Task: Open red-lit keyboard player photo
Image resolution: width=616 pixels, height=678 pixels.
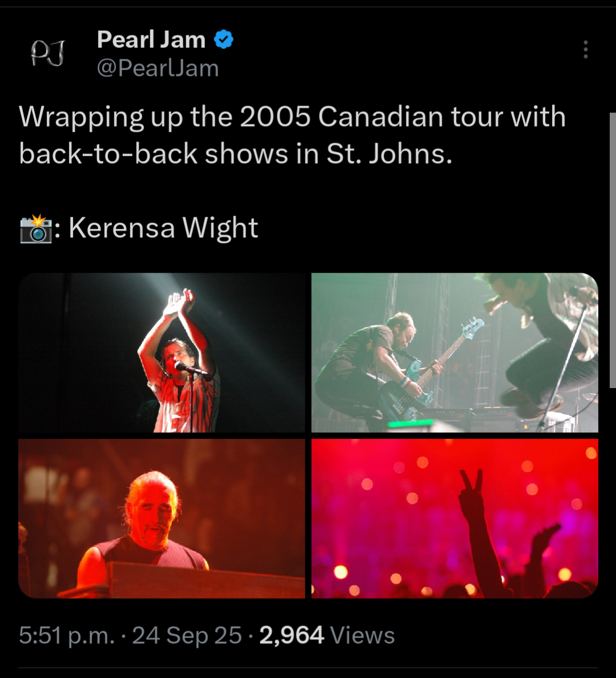Action: (x=162, y=518)
